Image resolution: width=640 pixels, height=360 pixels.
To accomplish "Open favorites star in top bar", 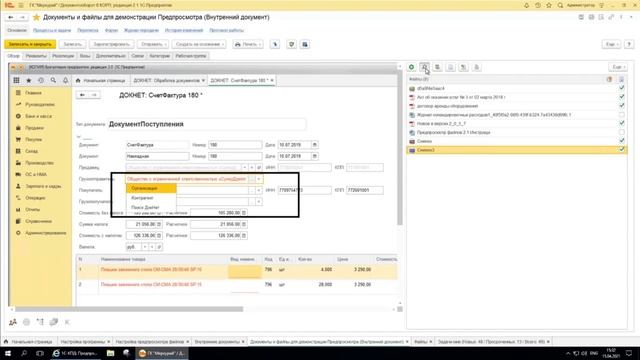I will coord(549,5).
